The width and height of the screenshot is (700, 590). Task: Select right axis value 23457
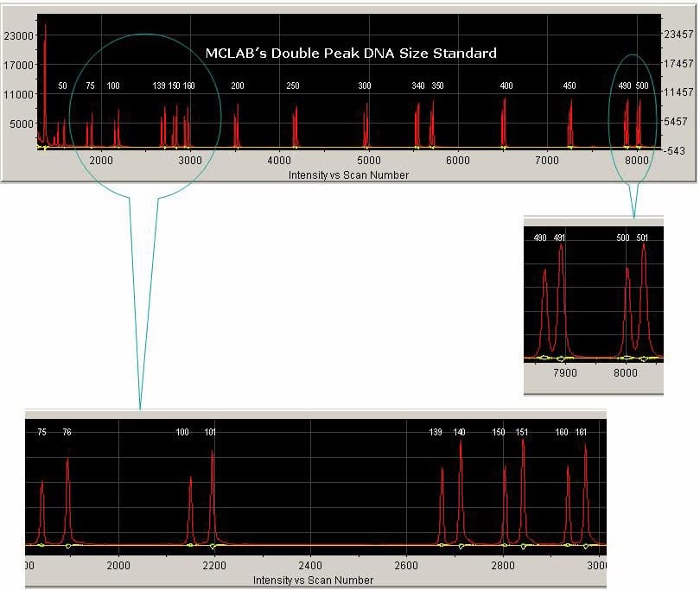[679, 35]
